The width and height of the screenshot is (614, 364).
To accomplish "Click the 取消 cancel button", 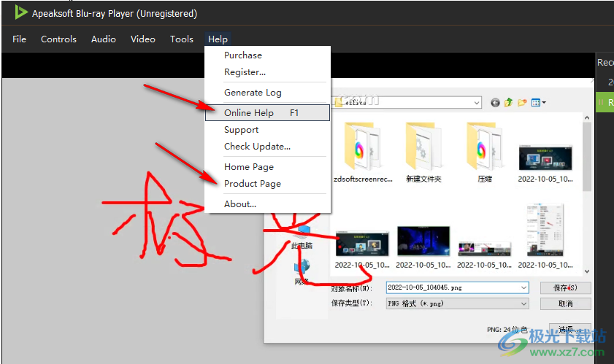I will 565,303.
